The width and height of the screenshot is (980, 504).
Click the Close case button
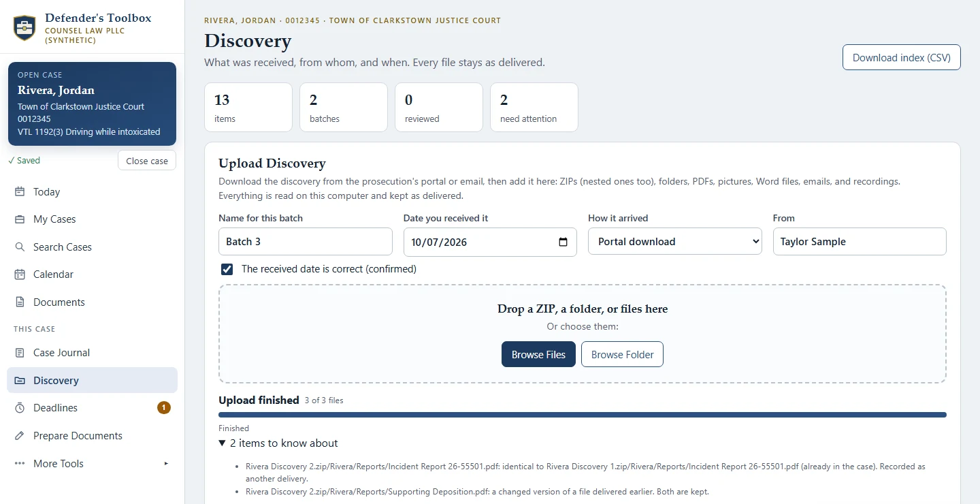(147, 161)
